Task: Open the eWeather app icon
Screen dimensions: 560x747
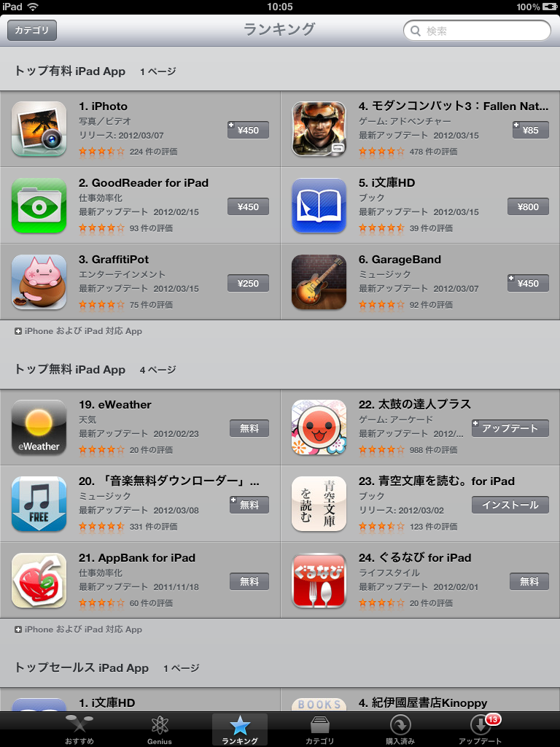Action: click(x=39, y=427)
